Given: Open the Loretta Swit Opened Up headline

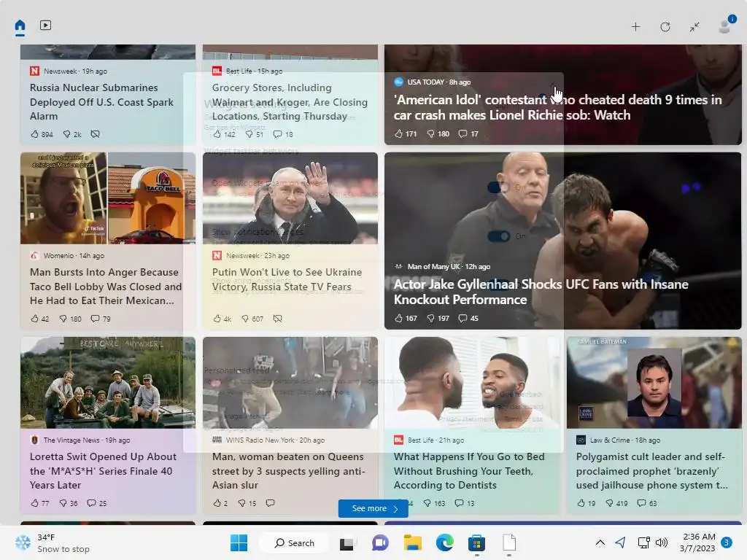Looking at the screenshot, I should coord(103,470).
